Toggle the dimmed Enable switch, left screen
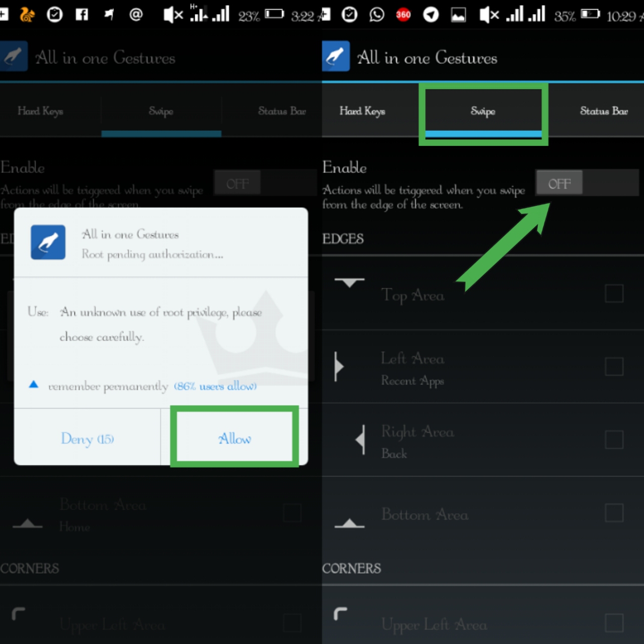 coord(265,183)
